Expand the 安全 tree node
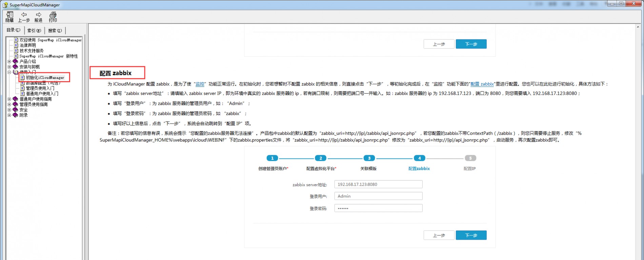The height and width of the screenshot is (260, 644). click(x=9, y=110)
